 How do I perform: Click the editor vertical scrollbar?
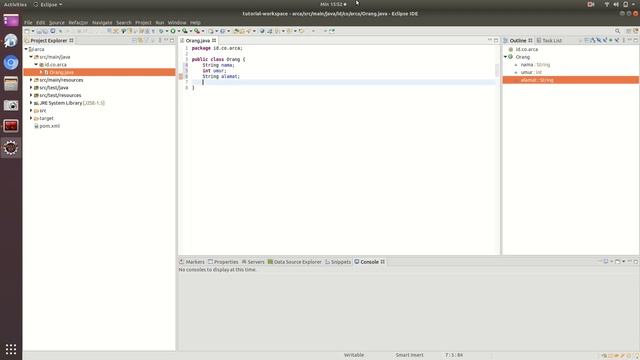497,70
